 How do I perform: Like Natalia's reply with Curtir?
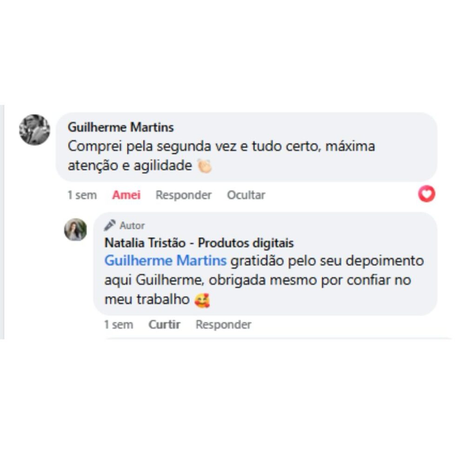(164, 324)
